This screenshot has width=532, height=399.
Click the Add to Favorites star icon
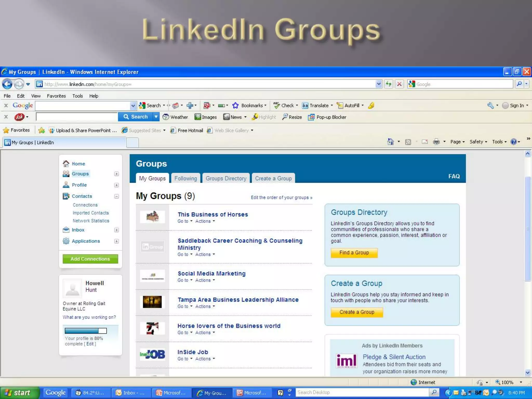coord(42,130)
